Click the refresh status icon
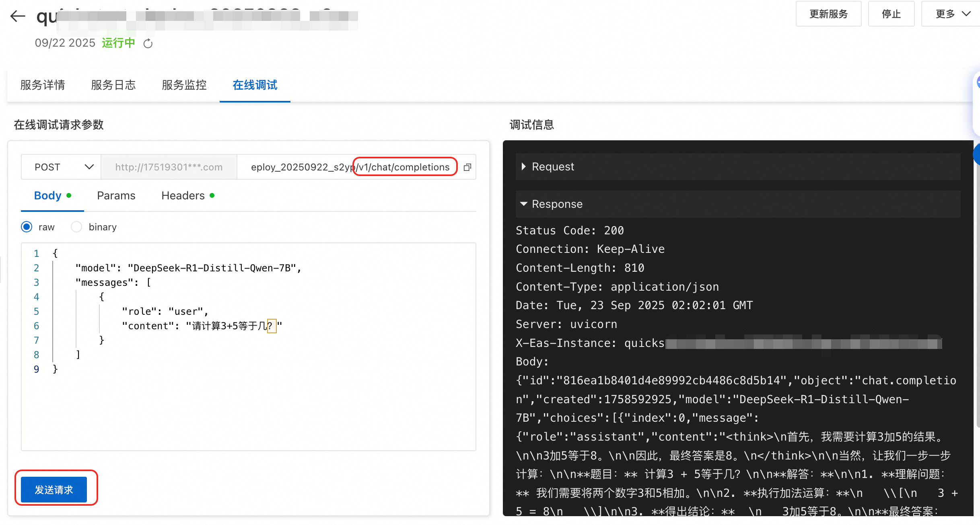This screenshot has width=980, height=525. pyautogui.click(x=148, y=43)
